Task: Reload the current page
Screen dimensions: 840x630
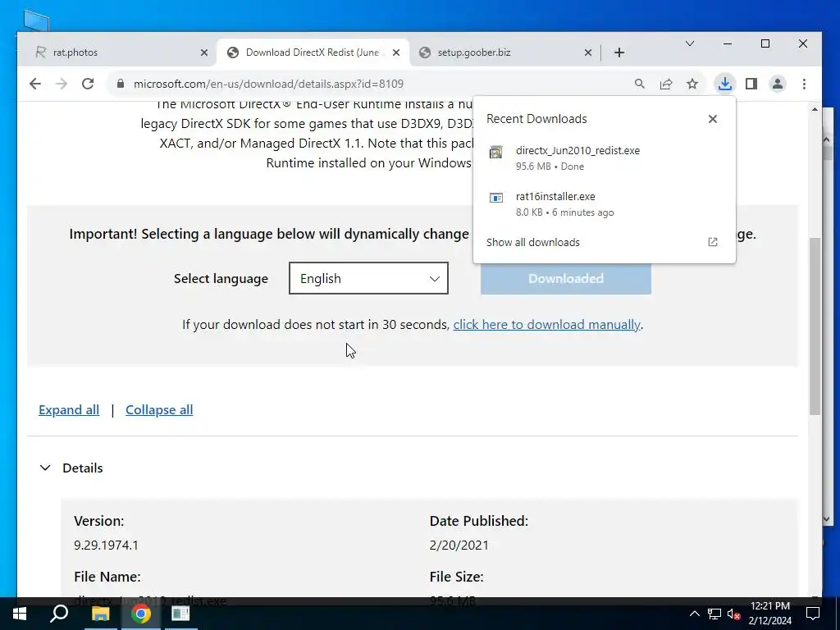Action: (x=88, y=84)
